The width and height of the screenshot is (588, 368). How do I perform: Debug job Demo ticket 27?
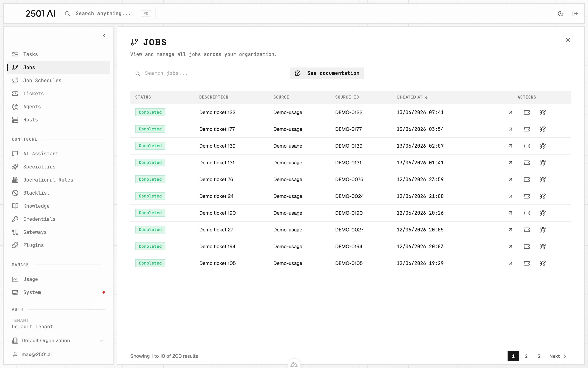pyautogui.click(x=543, y=230)
